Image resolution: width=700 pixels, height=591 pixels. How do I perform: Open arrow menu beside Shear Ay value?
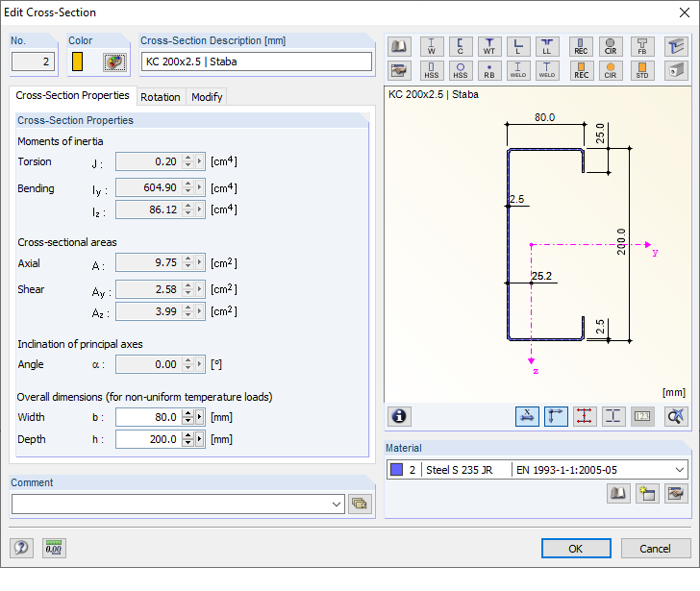pyautogui.click(x=200, y=289)
